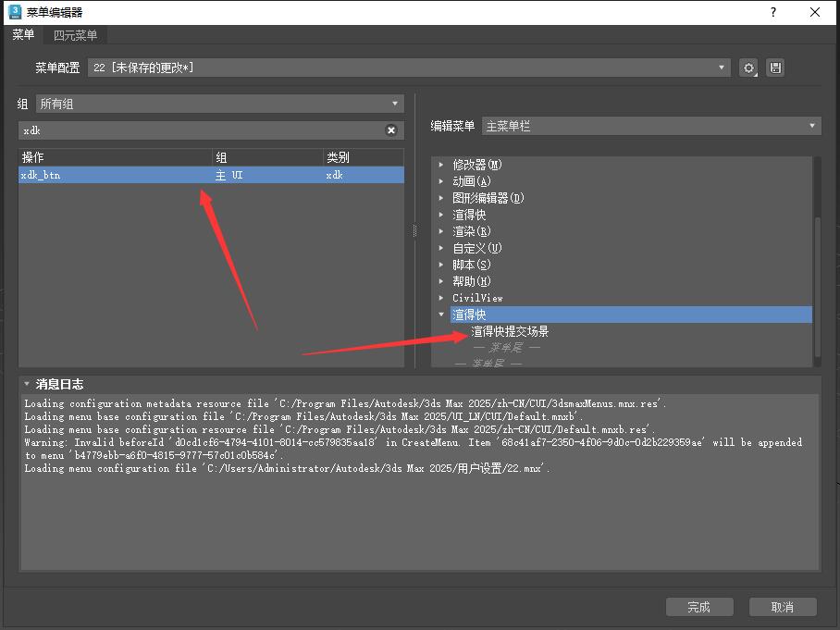
Task: Click the gear settings icon beside menu configuration
Action: pyautogui.click(x=748, y=68)
